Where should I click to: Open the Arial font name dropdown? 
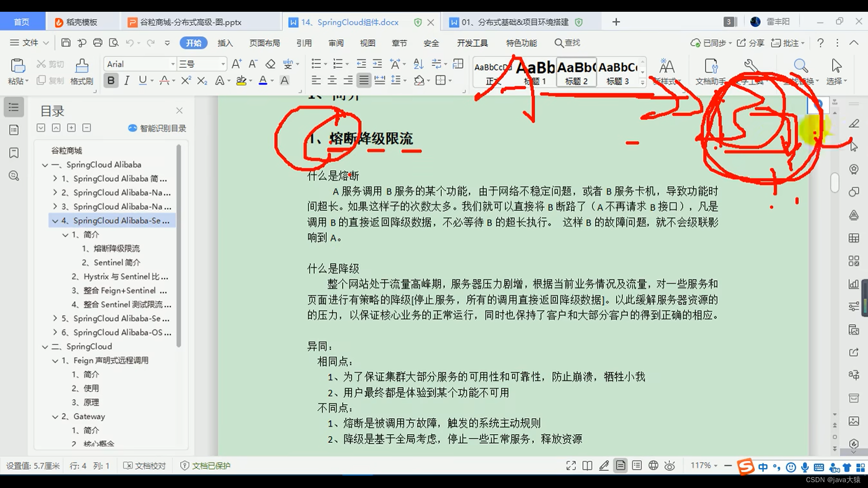[x=173, y=64]
